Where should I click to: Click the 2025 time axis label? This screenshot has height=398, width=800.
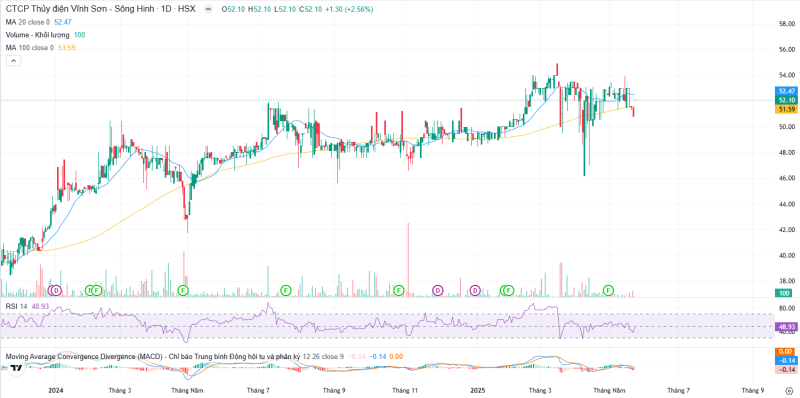[x=478, y=390]
